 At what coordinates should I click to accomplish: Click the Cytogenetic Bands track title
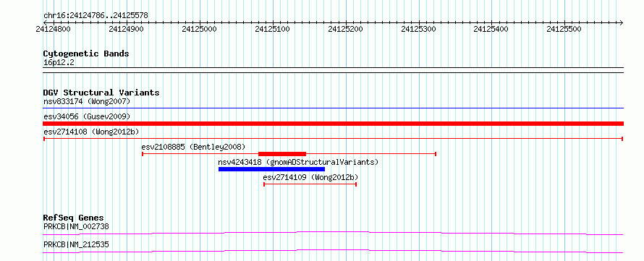click(86, 54)
